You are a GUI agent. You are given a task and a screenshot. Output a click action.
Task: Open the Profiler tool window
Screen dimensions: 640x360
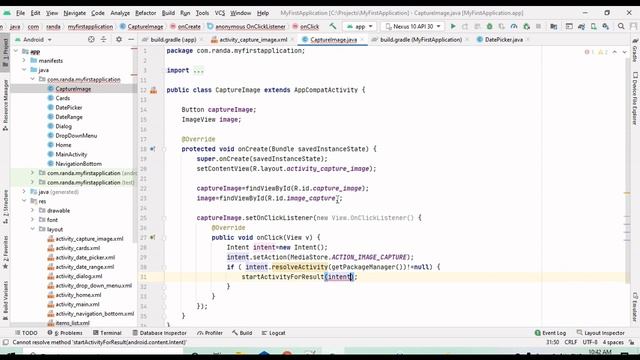210,333
